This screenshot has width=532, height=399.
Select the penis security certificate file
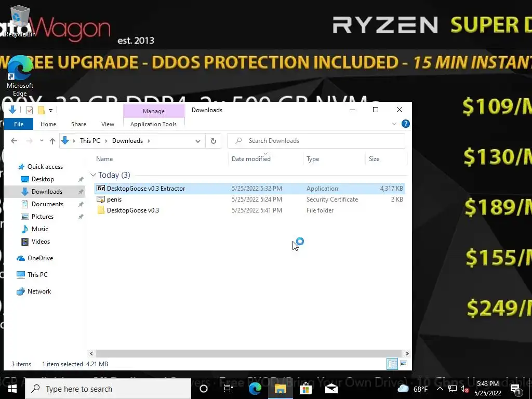(x=250, y=199)
